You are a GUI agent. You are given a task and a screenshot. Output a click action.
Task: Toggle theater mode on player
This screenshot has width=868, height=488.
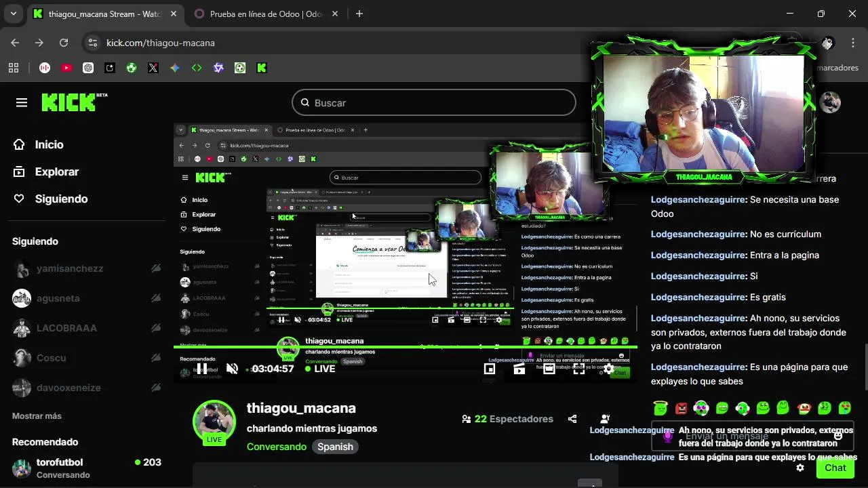pos(549,369)
